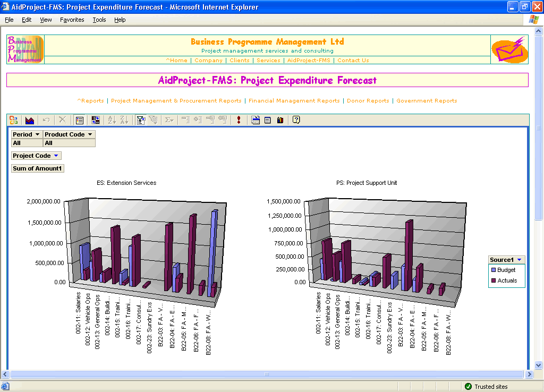Click the 'ES: Extension Services' chart title

coord(126,183)
